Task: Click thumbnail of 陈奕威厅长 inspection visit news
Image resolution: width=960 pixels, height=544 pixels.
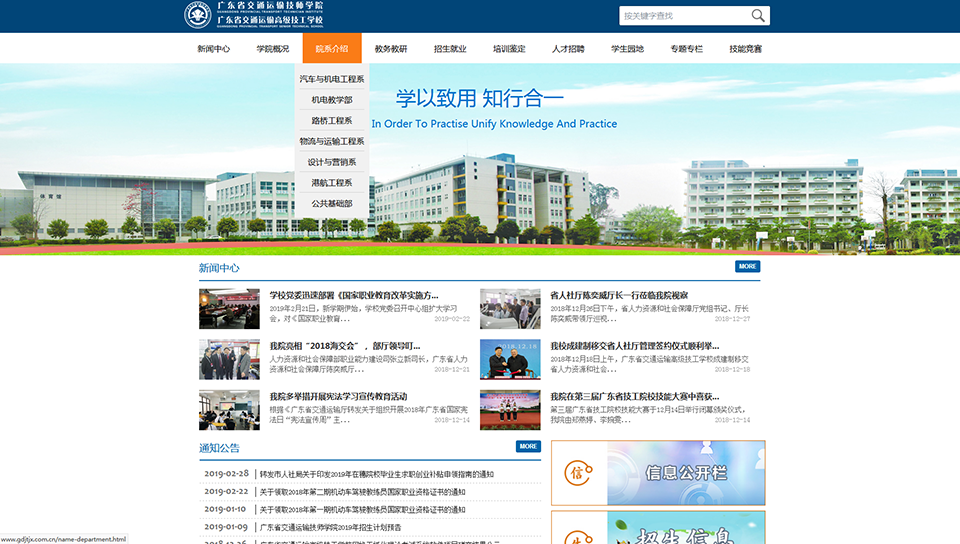Action: tap(510, 309)
